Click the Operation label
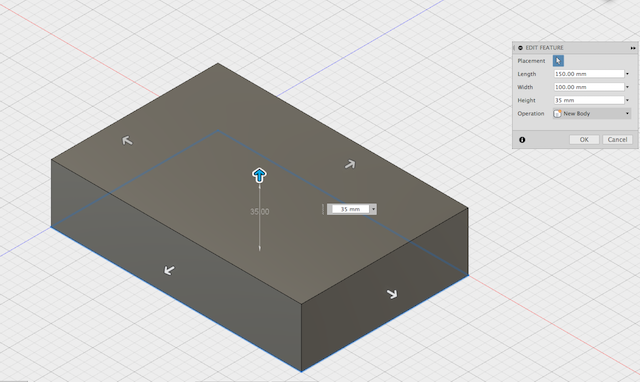The height and width of the screenshot is (382, 640). point(531,113)
